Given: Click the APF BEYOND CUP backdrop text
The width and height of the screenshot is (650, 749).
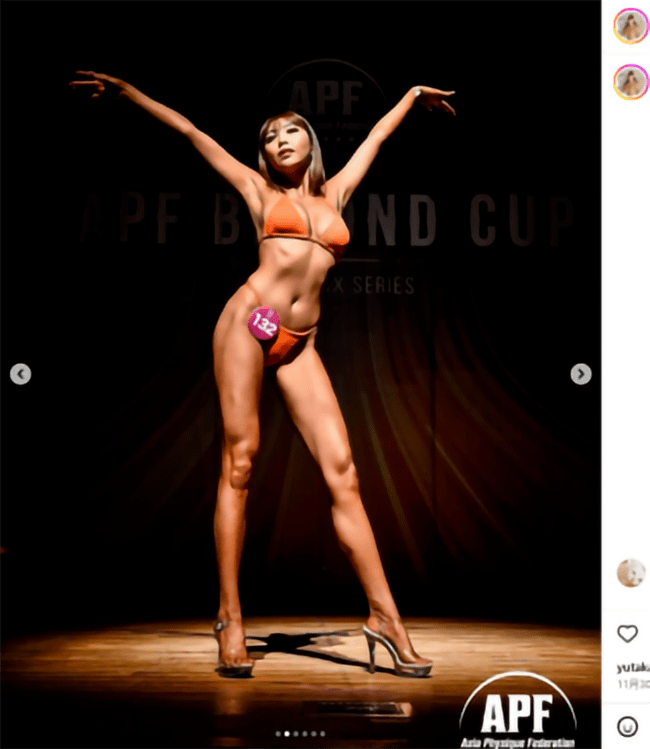Looking at the screenshot, I should click(x=326, y=219).
